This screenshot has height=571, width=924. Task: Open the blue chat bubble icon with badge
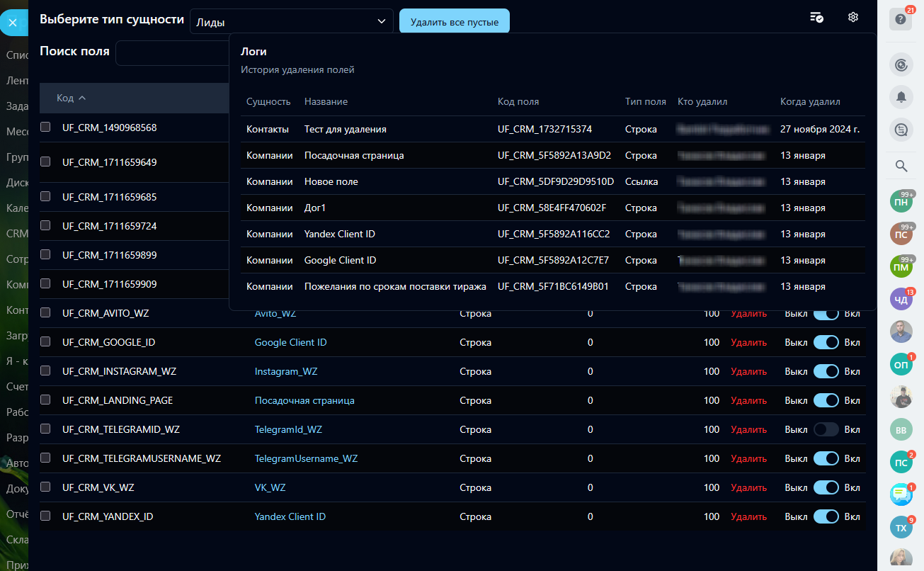pos(901,494)
